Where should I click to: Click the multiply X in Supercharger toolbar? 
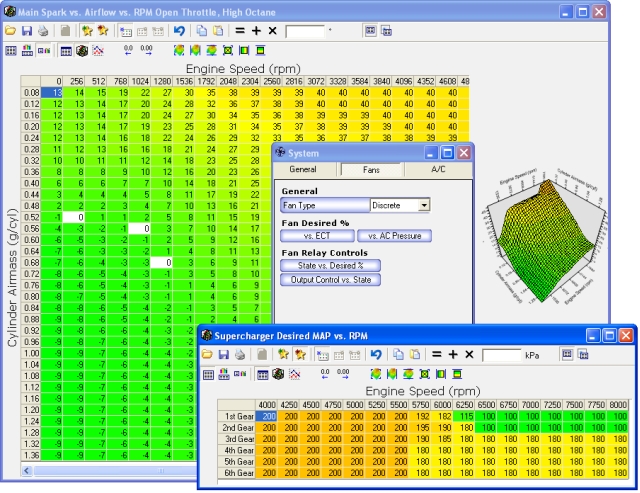[x=469, y=354]
